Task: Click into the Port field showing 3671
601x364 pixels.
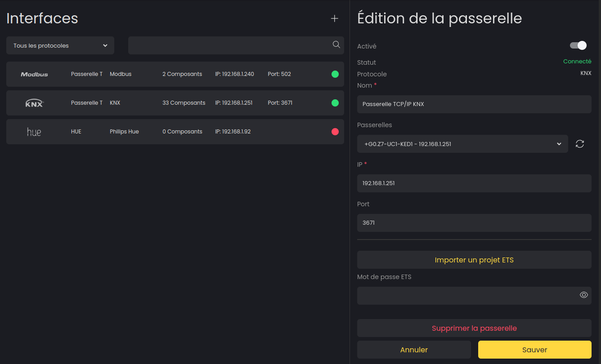Action: 474,223
